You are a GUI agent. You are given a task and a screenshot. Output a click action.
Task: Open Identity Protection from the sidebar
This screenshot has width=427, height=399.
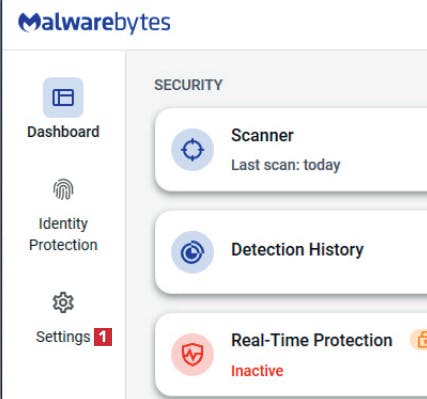point(63,234)
